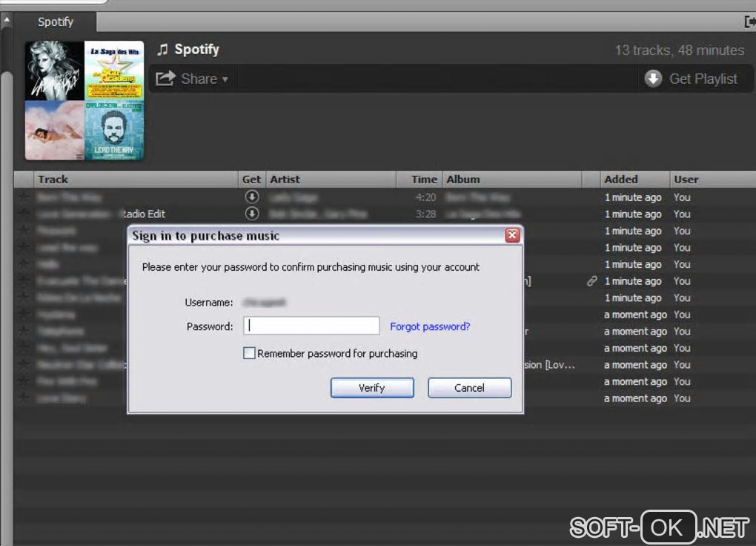Switch to the Spotify tab
Image resolution: width=756 pixels, height=546 pixels.
click(56, 22)
